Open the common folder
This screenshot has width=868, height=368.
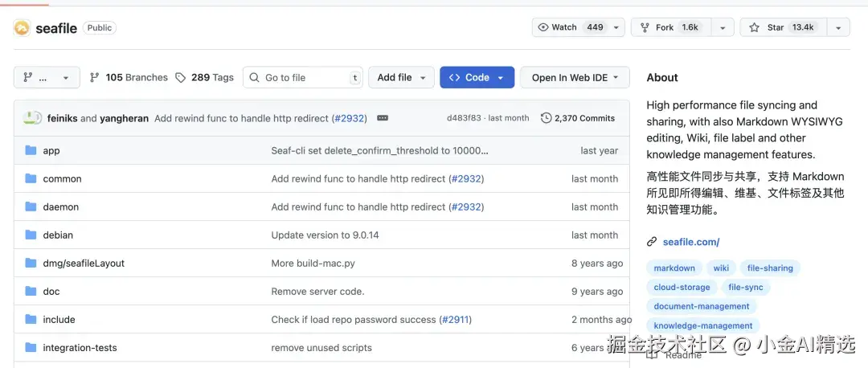[x=62, y=178]
